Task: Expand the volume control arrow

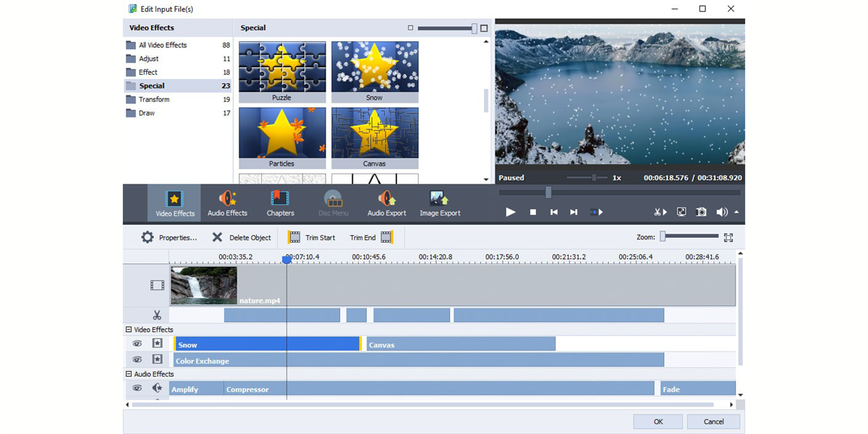Action: pos(736,212)
